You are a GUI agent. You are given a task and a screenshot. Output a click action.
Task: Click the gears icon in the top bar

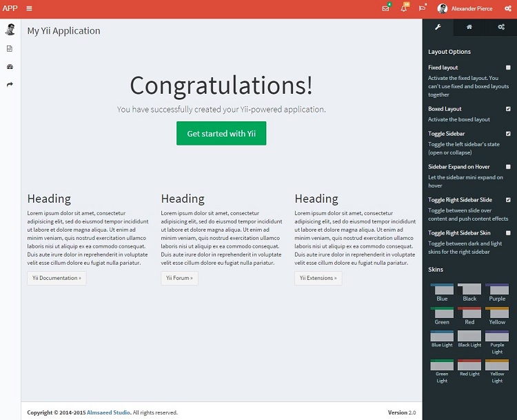(x=507, y=8)
